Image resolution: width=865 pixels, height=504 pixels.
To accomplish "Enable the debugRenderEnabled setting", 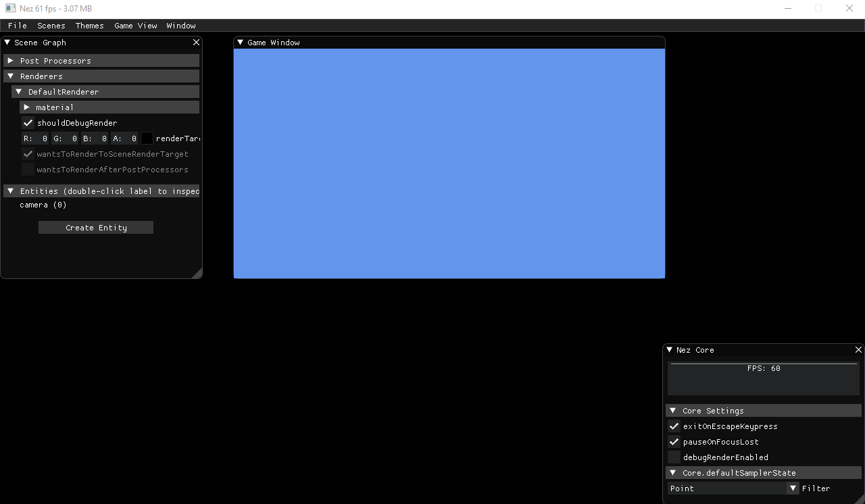I will pos(674,457).
